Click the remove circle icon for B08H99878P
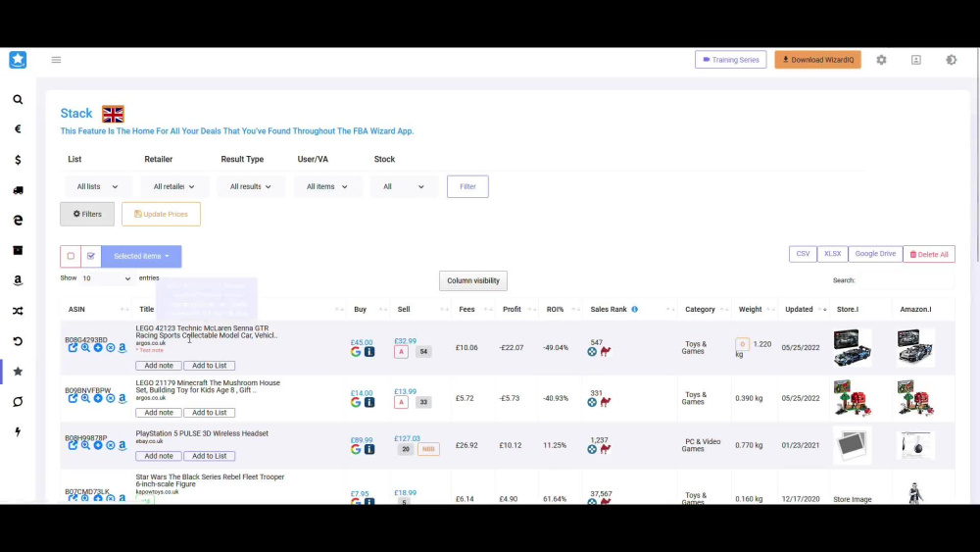 110,445
